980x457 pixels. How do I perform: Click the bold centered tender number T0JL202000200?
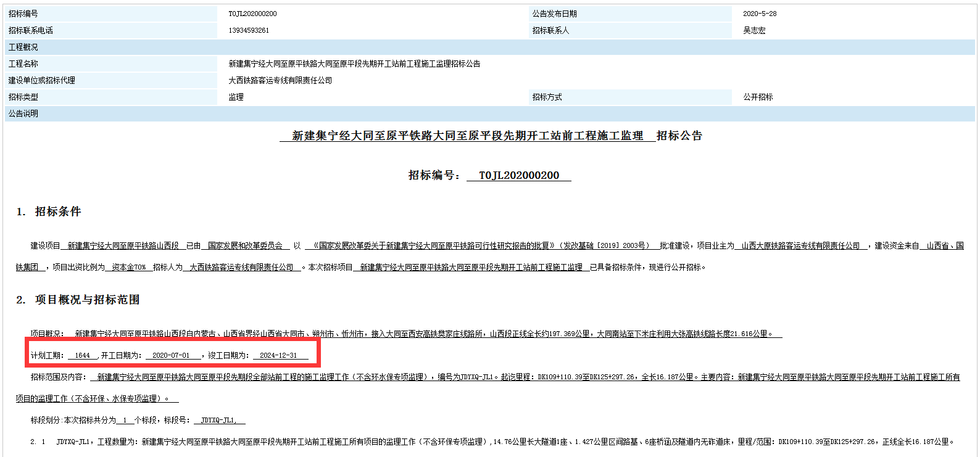tap(518, 175)
